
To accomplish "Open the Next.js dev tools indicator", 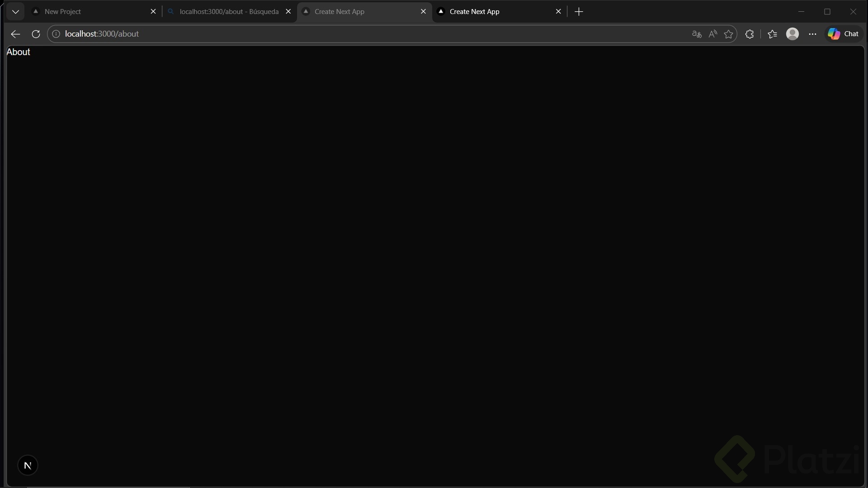I will click(28, 465).
